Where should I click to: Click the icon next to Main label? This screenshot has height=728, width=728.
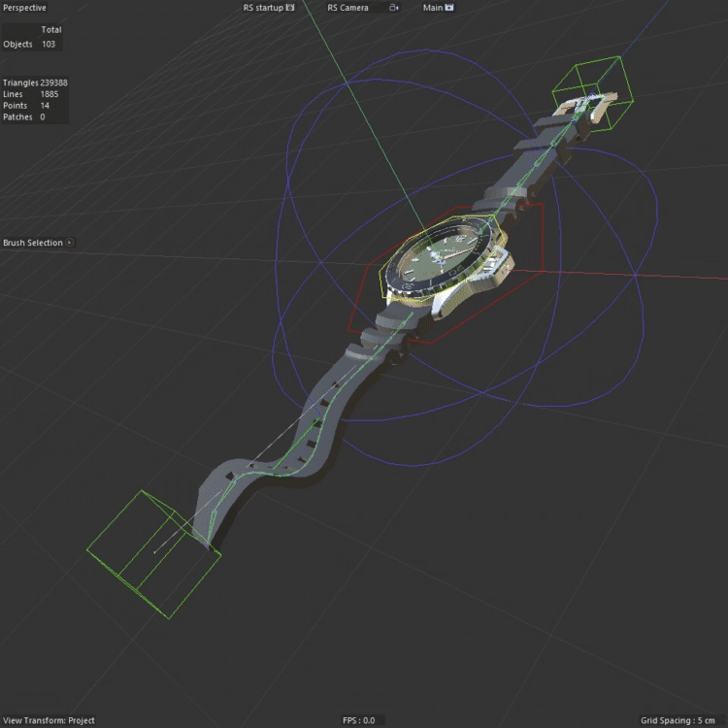449,8
